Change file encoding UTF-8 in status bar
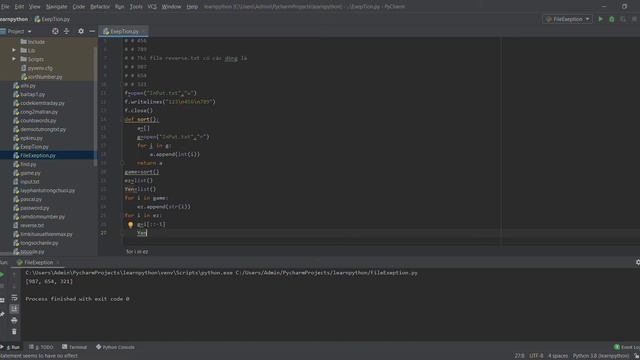Screen dimensions: 640x360 (x=536, y=356)
